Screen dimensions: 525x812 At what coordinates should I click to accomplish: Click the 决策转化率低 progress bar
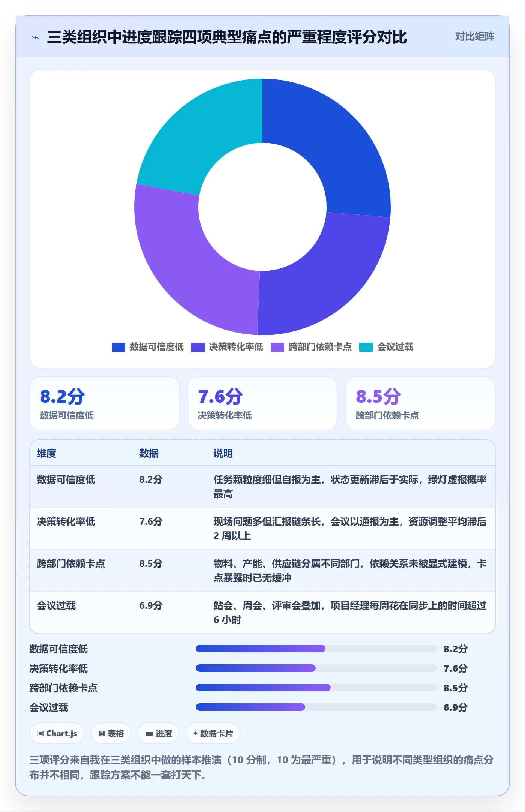point(316,668)
